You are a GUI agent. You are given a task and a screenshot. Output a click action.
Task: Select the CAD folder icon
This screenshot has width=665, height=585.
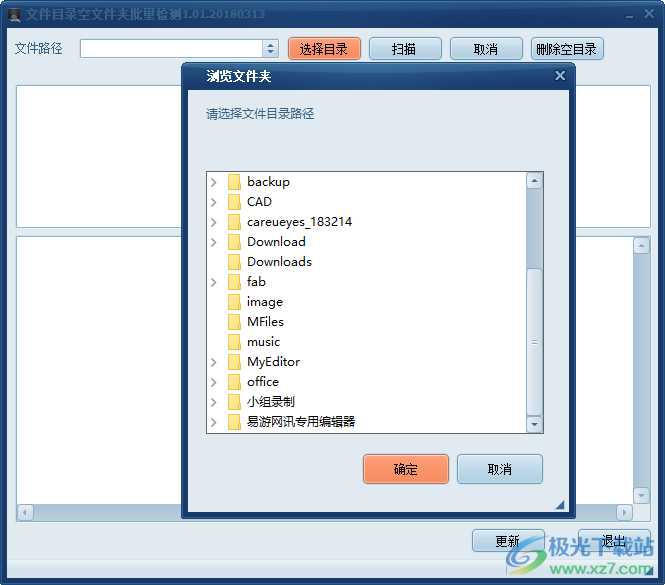point(234,202)
